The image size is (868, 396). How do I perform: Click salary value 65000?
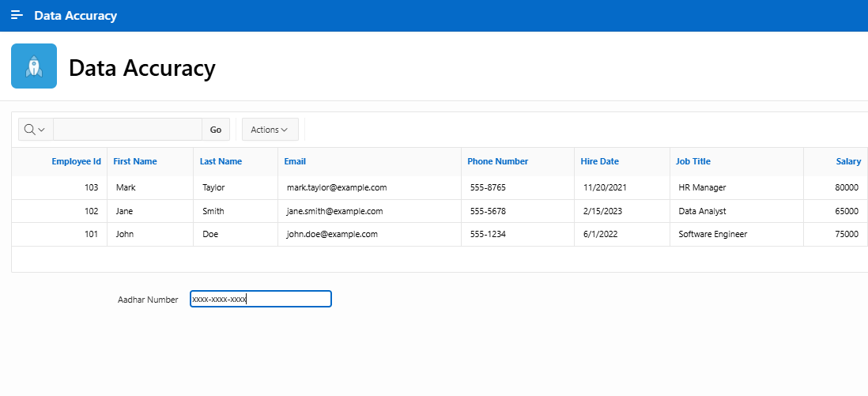point(847,211)
